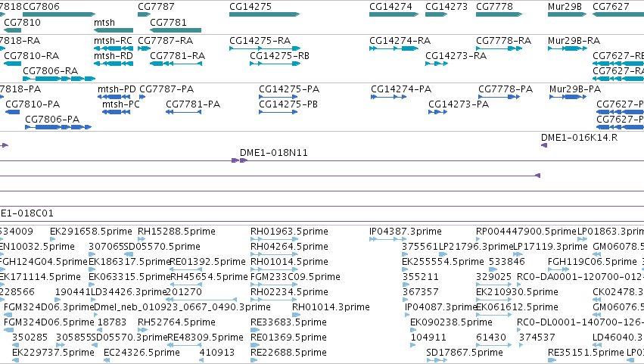Select the CG14274-PA protein glyph
The height and width of the screenshot is (364, 644).
(x=388, y=97)
